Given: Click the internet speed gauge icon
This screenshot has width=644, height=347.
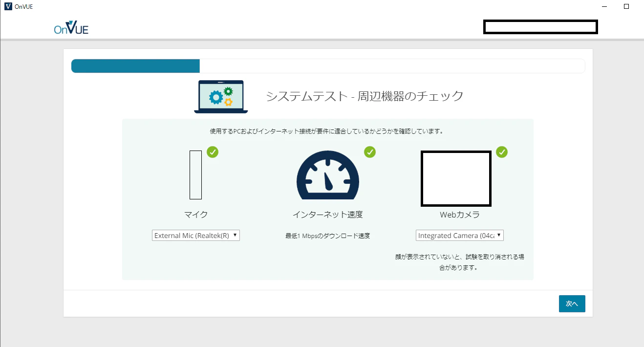Looking at the screenshot, I should [328, 174].
